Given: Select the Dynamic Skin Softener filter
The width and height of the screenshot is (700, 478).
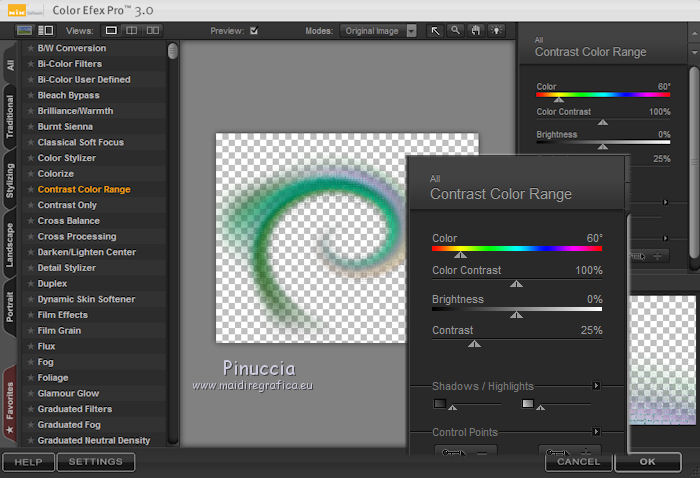Looking at the screenshot, I should [86, 299].
